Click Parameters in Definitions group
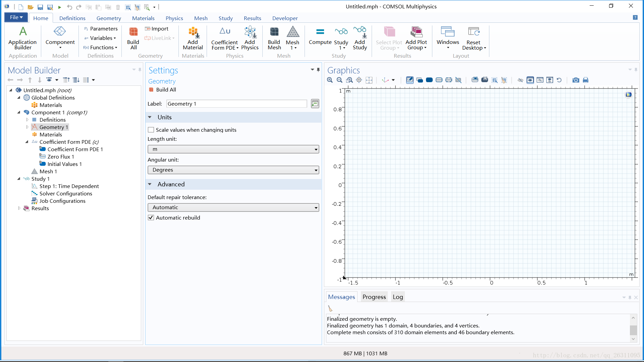Viewport: 644px width, 362px height. 101,28
